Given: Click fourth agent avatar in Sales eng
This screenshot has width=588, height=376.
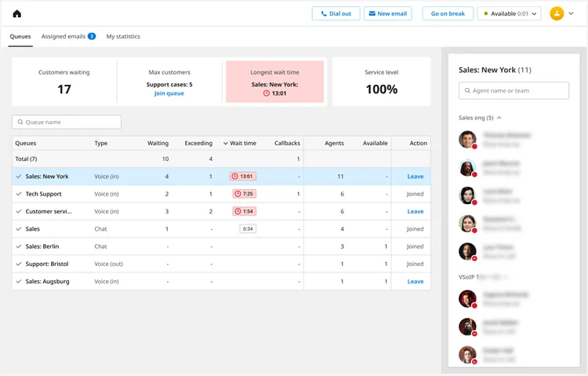Looking at the screenshot, I should 467,224.
